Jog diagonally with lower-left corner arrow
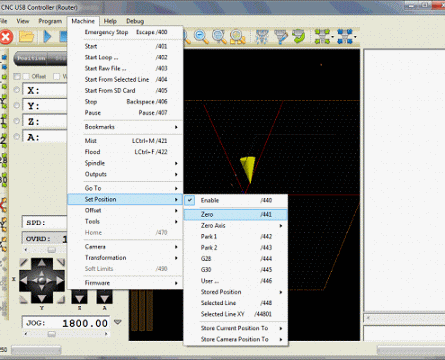 [x=24, y=299]
